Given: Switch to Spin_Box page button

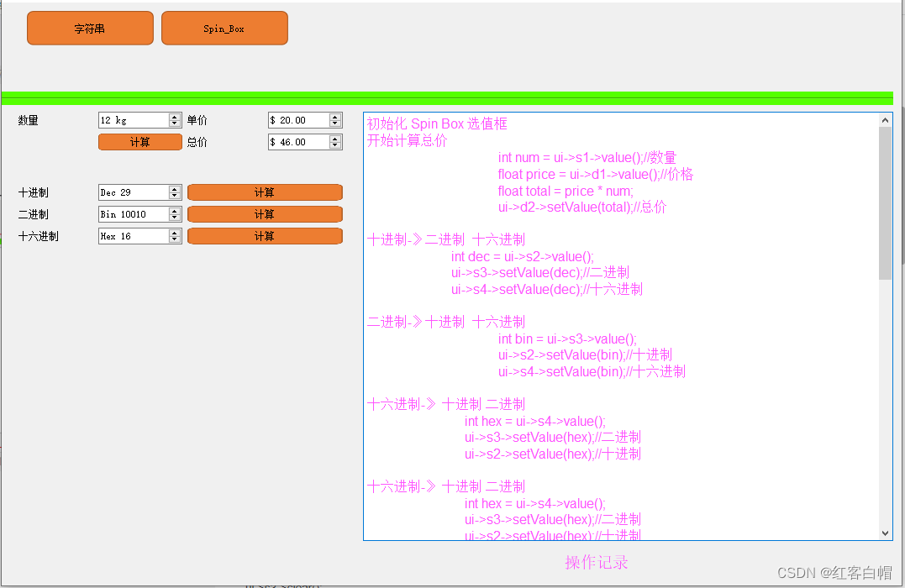Looking at the screenshot, I should 224,29.
